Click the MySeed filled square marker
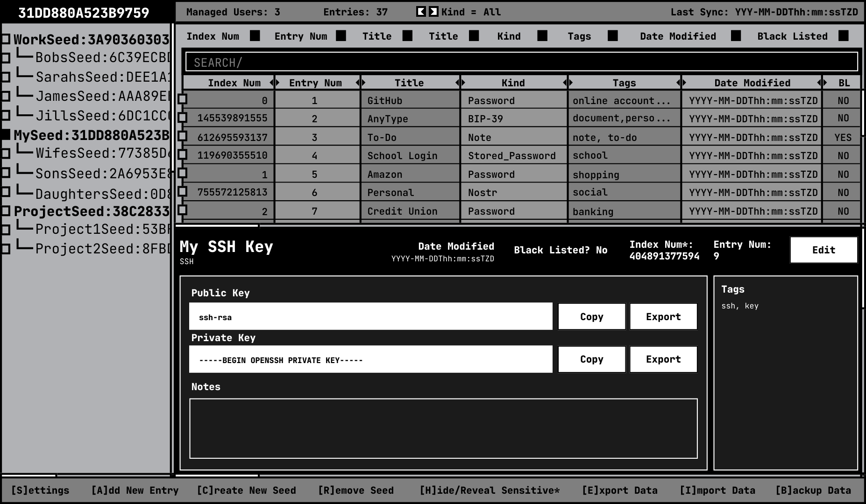This screenshot has height=504, width=866. (x=6, y=135)
